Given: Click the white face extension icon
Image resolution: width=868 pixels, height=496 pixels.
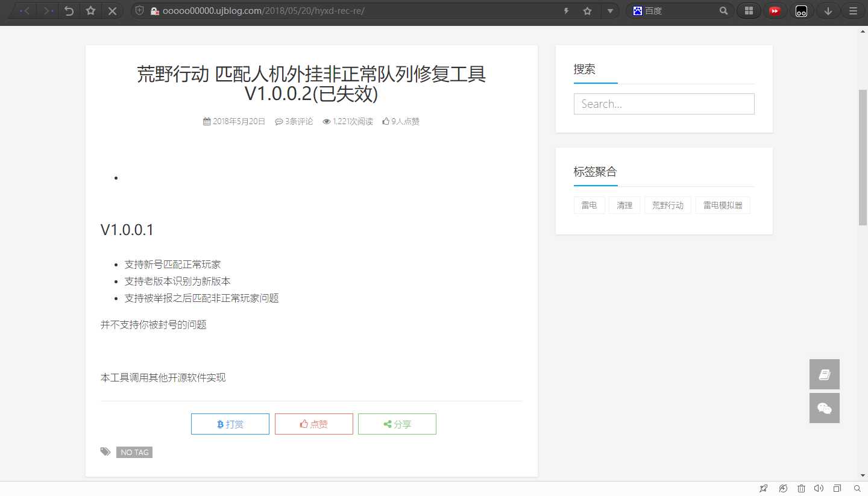Looking at the screenshot, I should pyautogui.click(x=801, y=11).
